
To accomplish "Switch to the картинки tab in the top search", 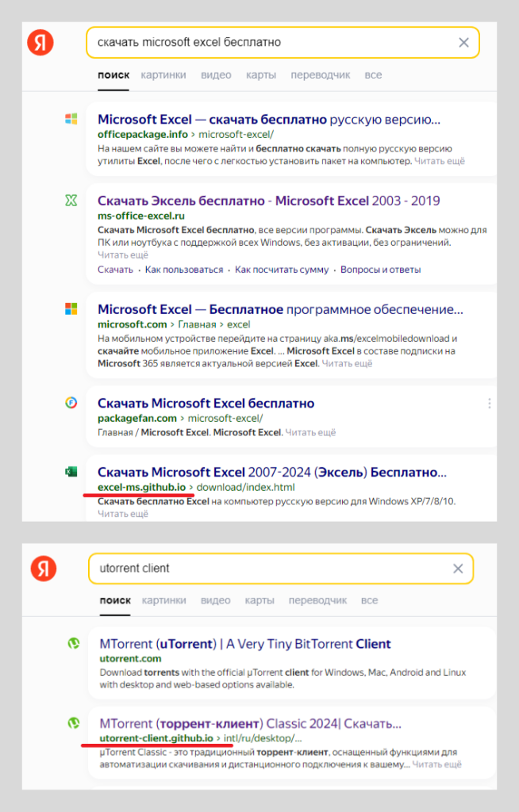I will (163, 75).
